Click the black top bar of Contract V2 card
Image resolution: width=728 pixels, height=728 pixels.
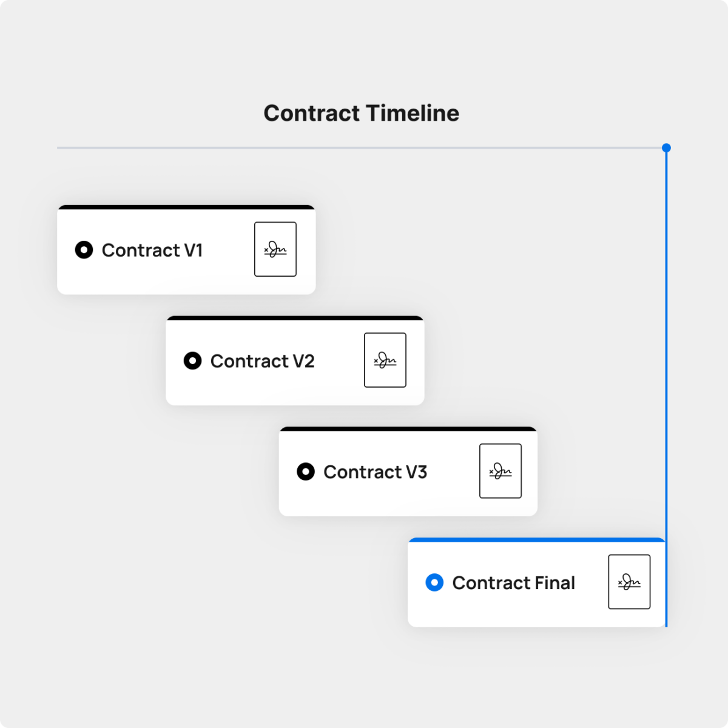[295, 318]
